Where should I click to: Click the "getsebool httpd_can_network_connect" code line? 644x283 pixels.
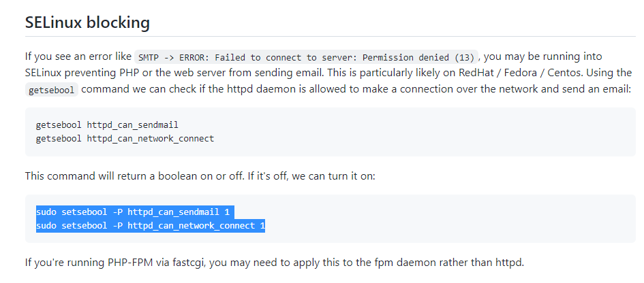[x=125, y=138]
